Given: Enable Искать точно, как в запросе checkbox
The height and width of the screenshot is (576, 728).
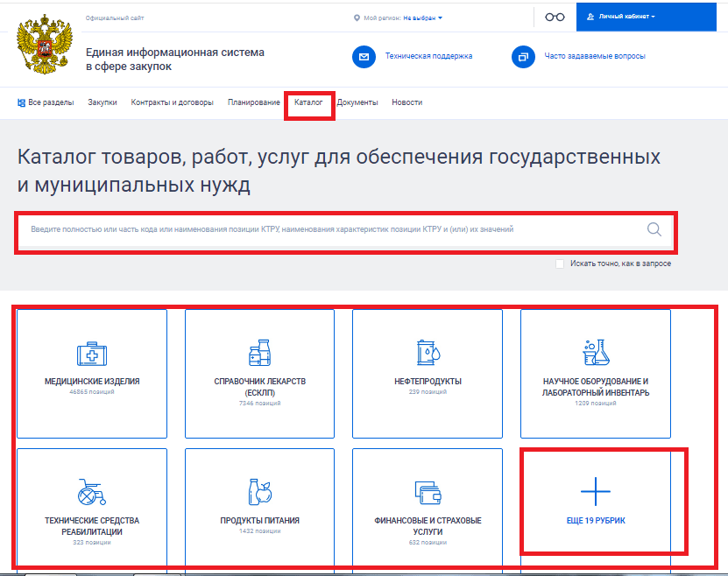Looking at the screenshot, I should coord(560,263).
